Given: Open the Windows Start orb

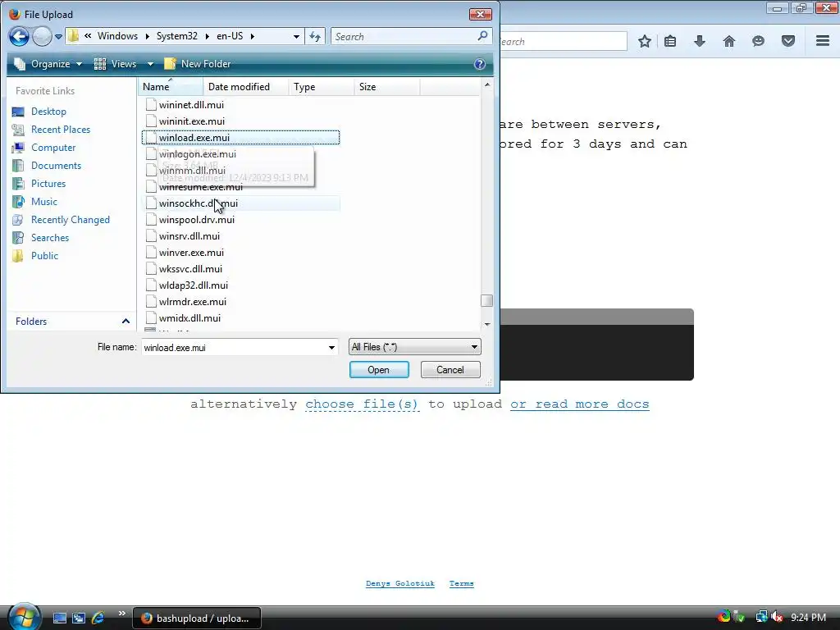Looking at the screenshot, I should (x=24, y=617).
